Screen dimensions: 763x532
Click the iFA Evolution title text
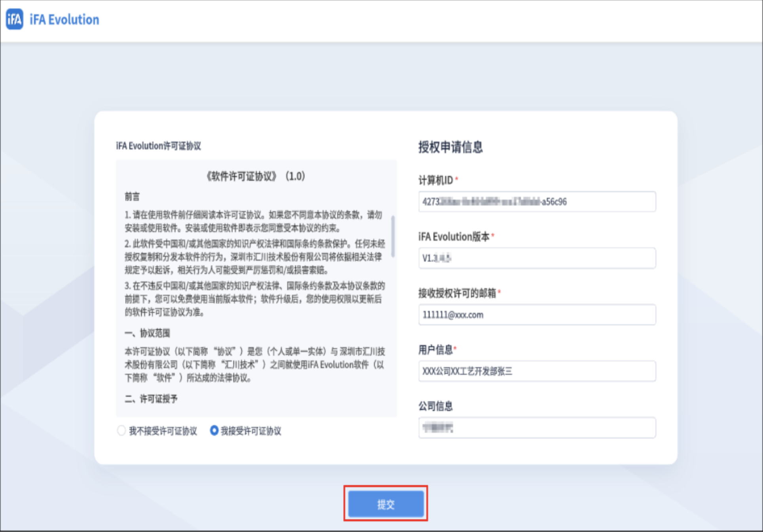pyautogui.click(x=64, y=19)
